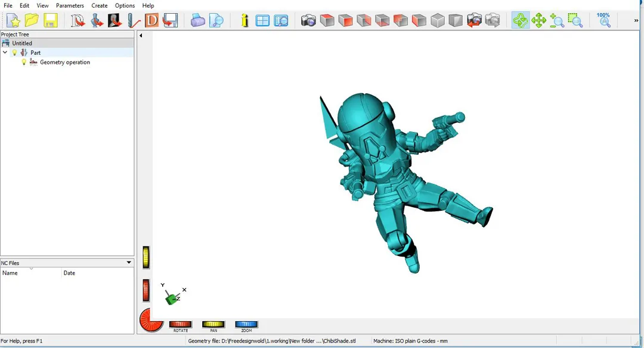Click the Date column header
This screenshot has height=348, width=644.
click(69, 273)
